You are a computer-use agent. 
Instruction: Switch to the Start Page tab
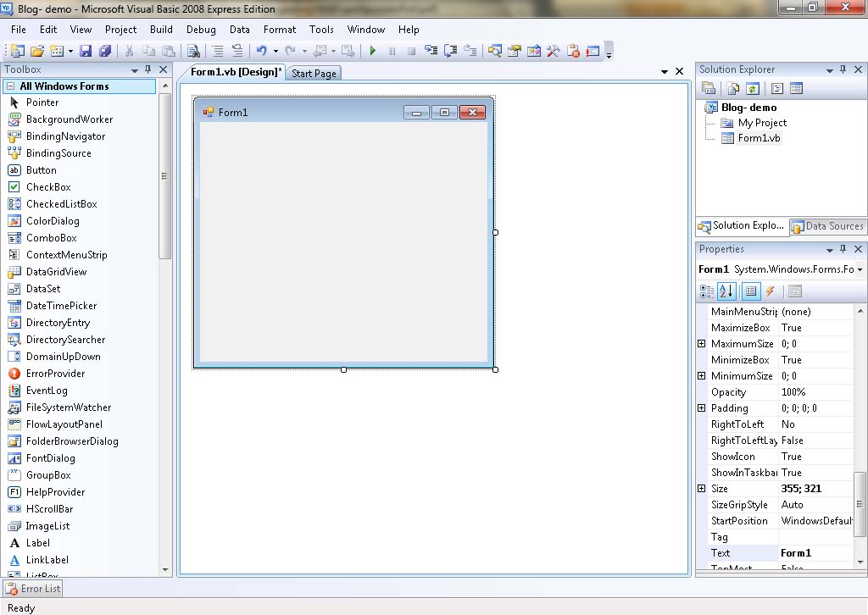tap(314, 73)
